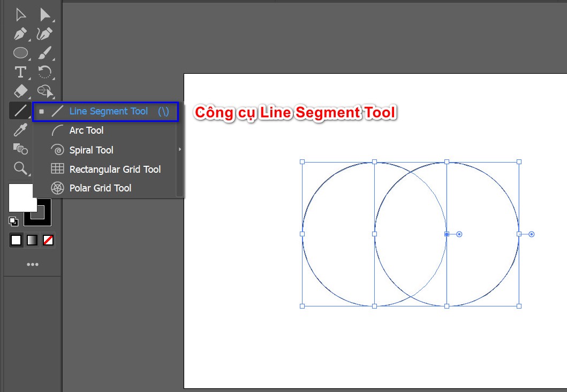The image size is (567, 392).
Task: Select the Pen tool
Action: (20, 34)
